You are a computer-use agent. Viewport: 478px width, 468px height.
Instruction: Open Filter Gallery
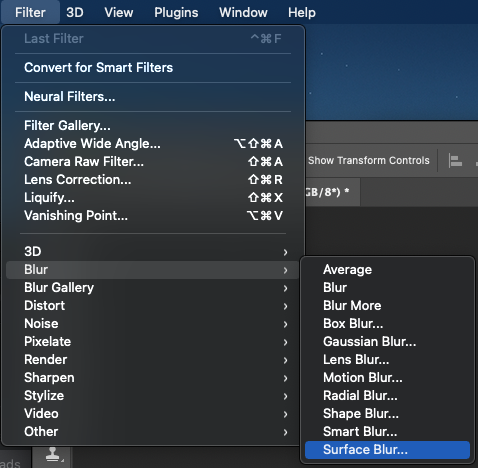(x=153, y=126)
